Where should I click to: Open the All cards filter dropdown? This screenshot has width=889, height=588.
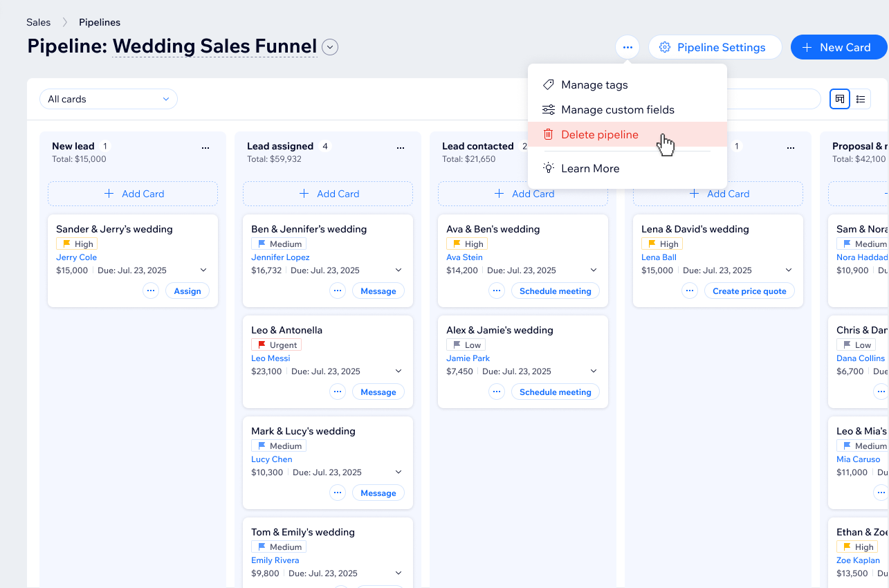click(109, 99)
